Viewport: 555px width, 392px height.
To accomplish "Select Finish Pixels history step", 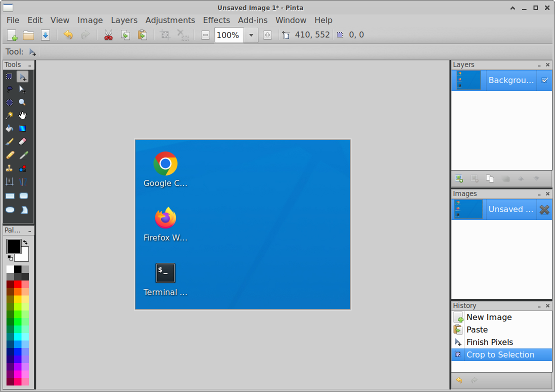I will click(x=501, y=342).
